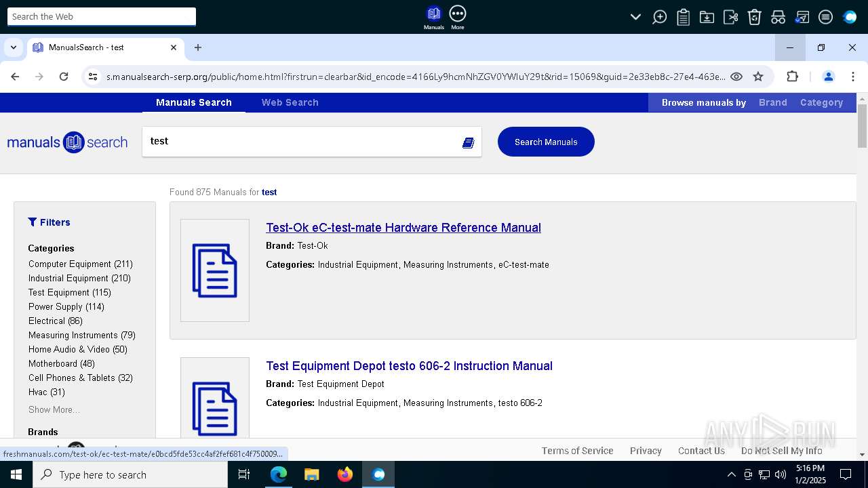The image size is (868, 488).
Task: Focus the Search the Web box
Action: pyautogui.click(x=102, y=16)
